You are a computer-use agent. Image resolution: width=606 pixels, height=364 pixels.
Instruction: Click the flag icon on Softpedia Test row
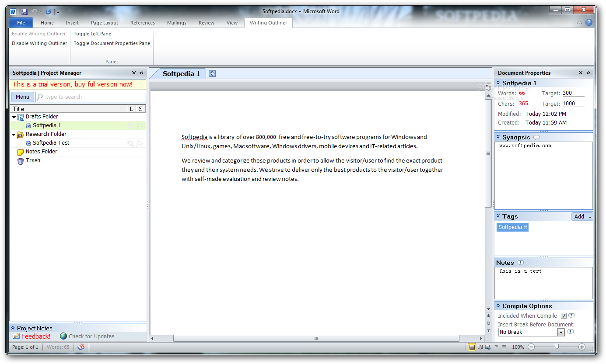[140, 143]
